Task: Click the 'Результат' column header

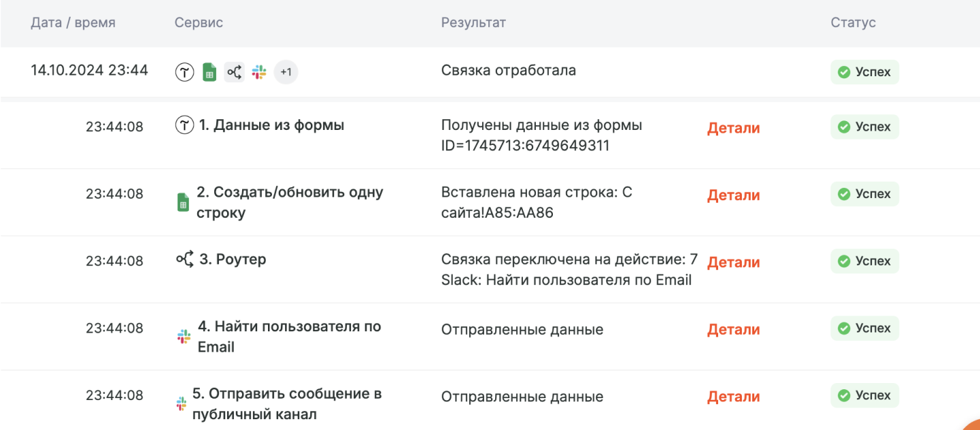Action: (x=473, y=22)
